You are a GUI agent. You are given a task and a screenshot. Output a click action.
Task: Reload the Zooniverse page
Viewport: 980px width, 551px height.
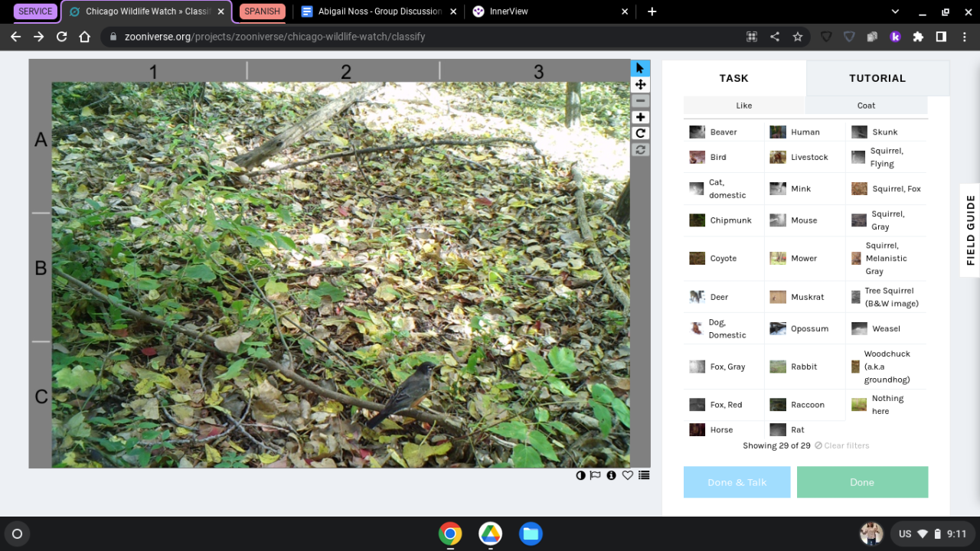[62, 37]
